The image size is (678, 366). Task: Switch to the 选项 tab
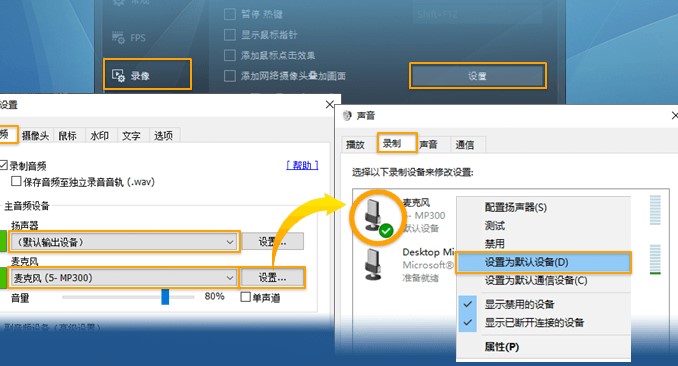tap(163, 136)
